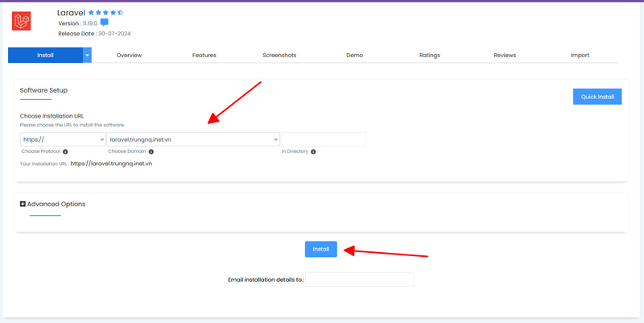Click the red Laravel logo icon

click(x=22, y=21)
